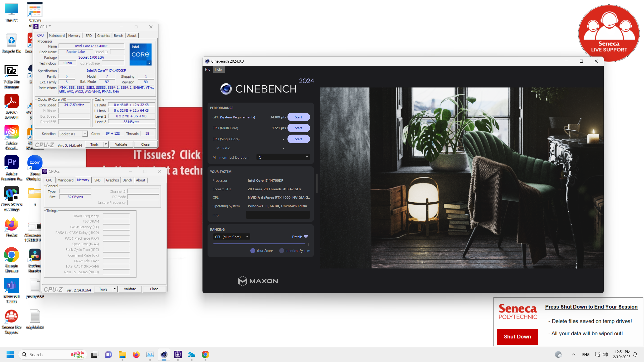Image resolution: width=644 pixels, height=362 pixels.
Task: Open prompt.txt file on desktop
Action: [35, 288]
